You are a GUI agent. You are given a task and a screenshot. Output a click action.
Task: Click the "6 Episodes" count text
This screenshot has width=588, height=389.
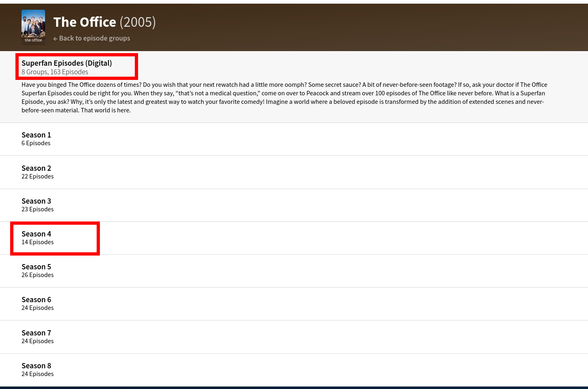36,143
